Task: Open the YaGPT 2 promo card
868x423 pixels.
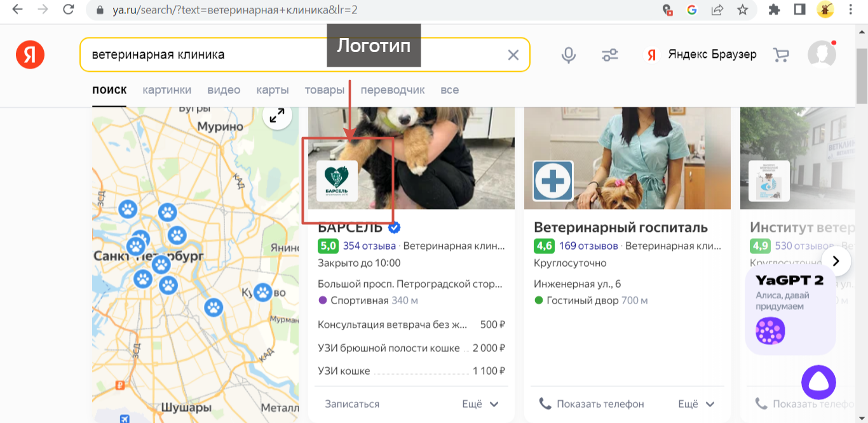Action: pyautogui.click(x=790, y=309)
